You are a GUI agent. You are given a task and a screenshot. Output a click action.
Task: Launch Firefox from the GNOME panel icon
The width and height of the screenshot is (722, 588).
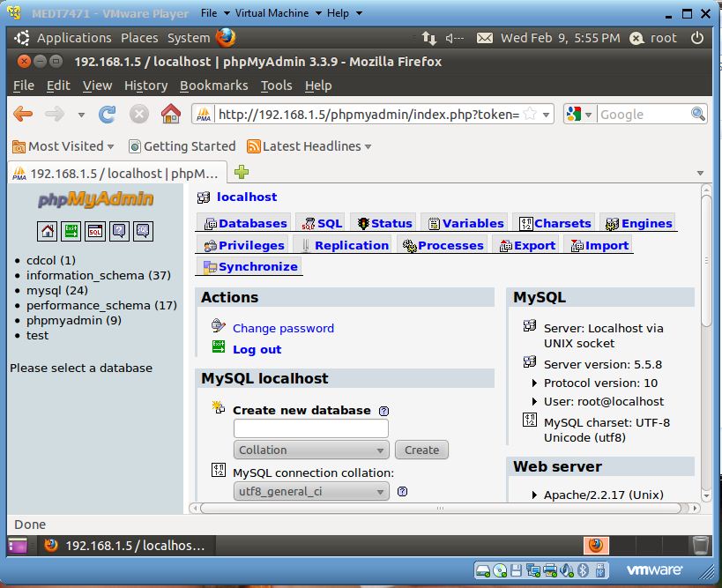click(226, 38)
